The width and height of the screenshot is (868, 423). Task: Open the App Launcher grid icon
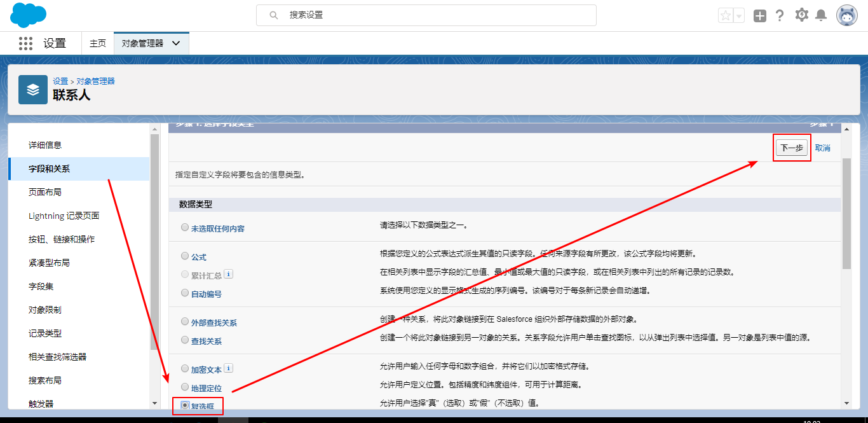25,43
